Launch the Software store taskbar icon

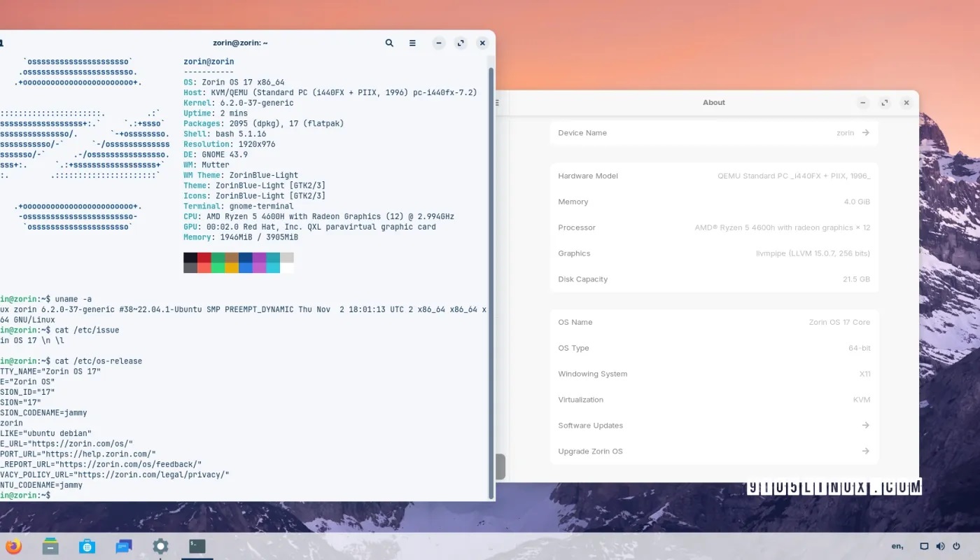[87, 547]
